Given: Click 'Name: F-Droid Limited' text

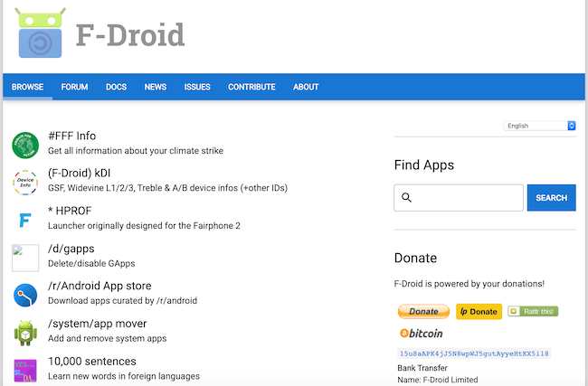Looking at the screenshot, I should [438, 380].
